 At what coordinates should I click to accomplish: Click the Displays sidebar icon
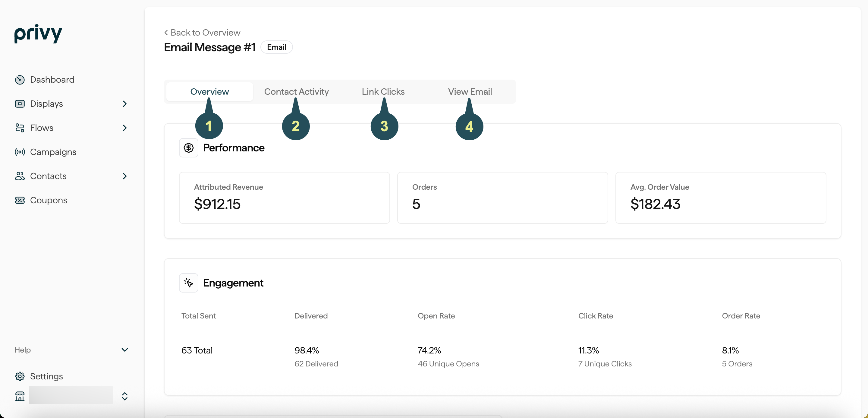[x=20, y=104]
